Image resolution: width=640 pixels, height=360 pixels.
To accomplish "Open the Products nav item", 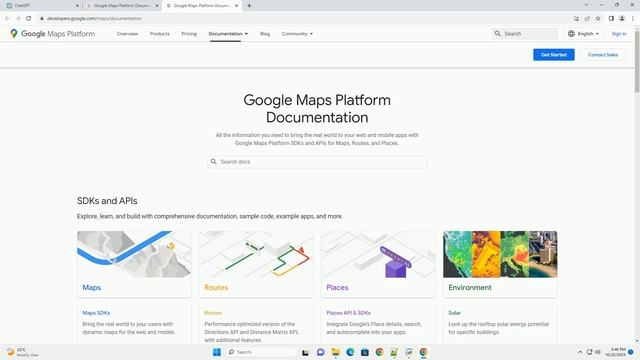I will tap(160, 34).
